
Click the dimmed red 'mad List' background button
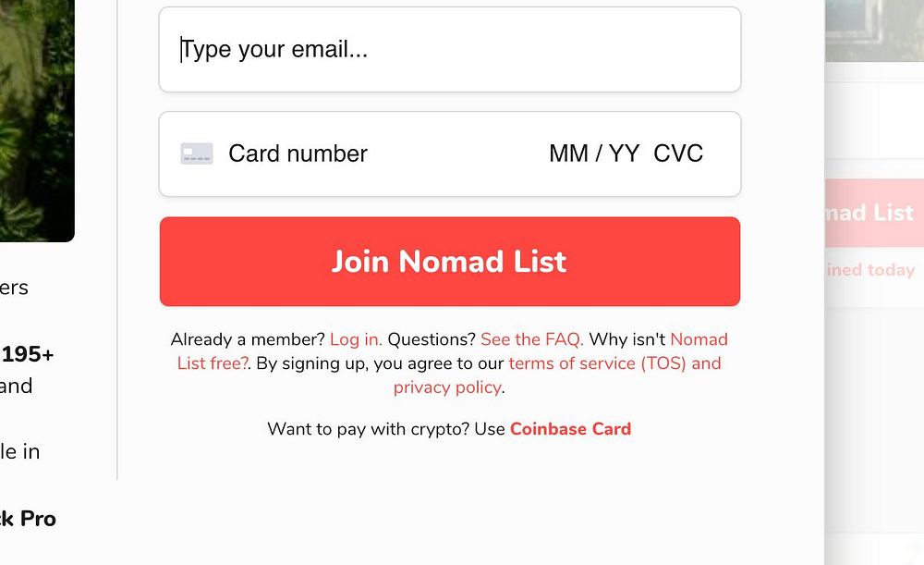(873, 213)
